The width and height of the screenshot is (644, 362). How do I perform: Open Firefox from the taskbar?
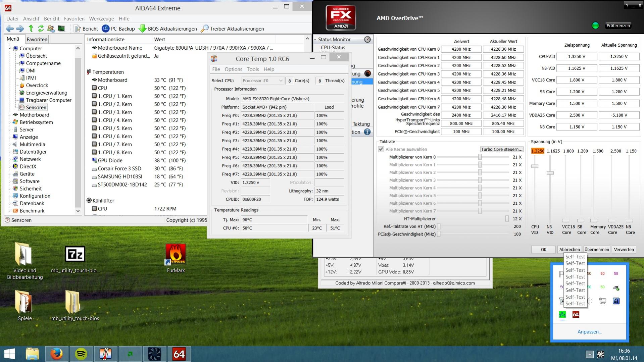point(56,354)
